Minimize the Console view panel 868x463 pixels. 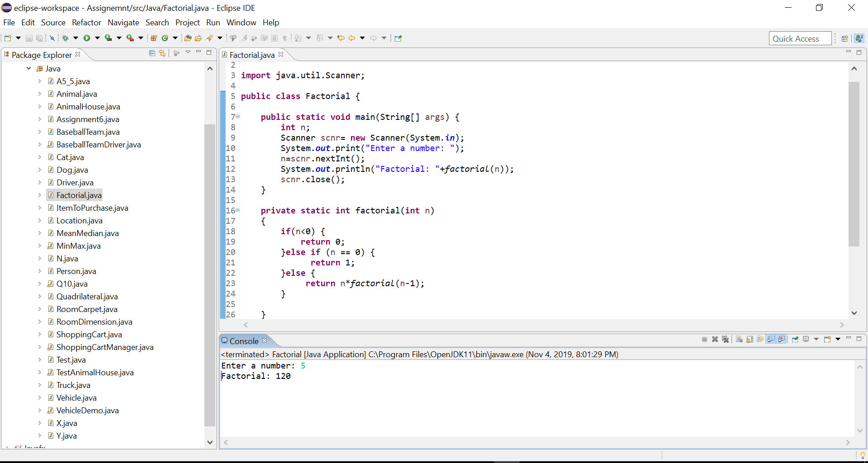[x=848, y=338]
